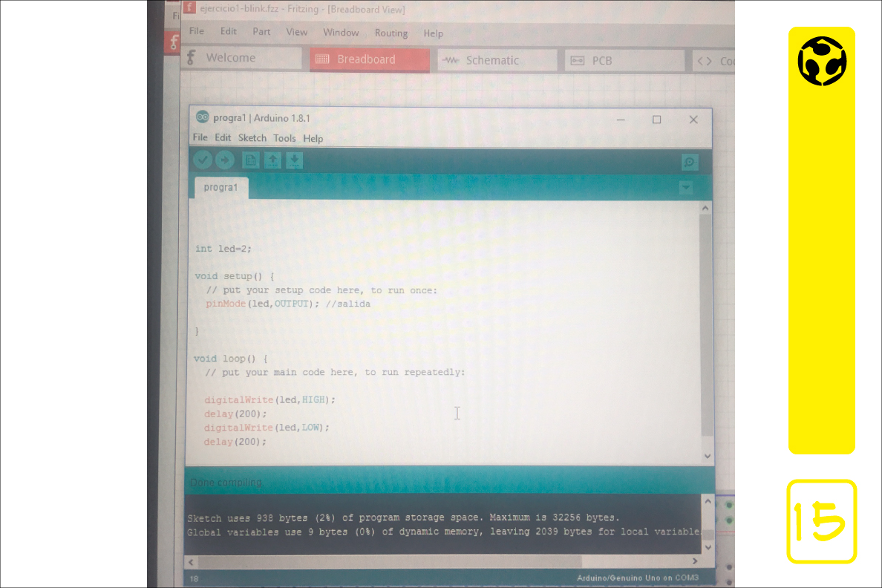Screen dimensions: 882x588
Task: Open the Fritzing Routing menu
Action: click(x=391, y=33)
